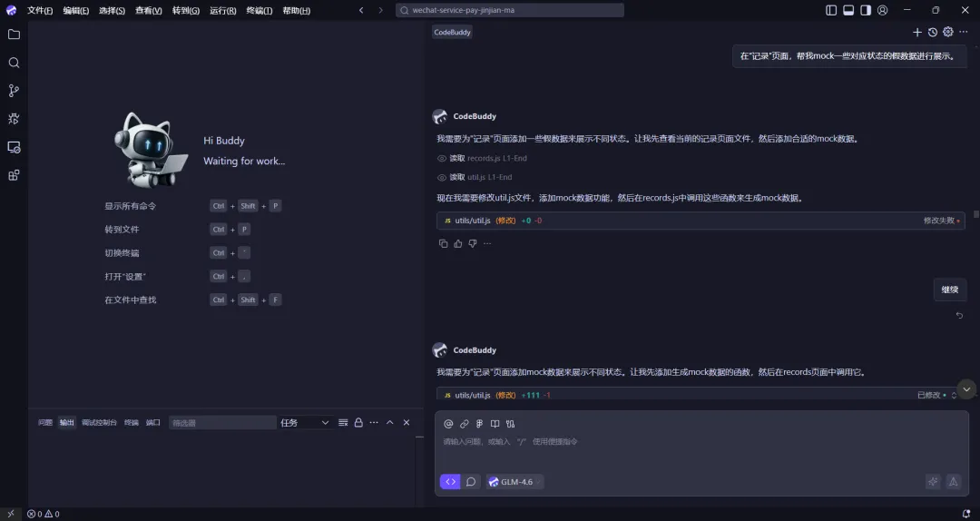Screen dimensions: 980x521
Task: Click the 筛选器 filter input field
Action: (x=222, y=423)
